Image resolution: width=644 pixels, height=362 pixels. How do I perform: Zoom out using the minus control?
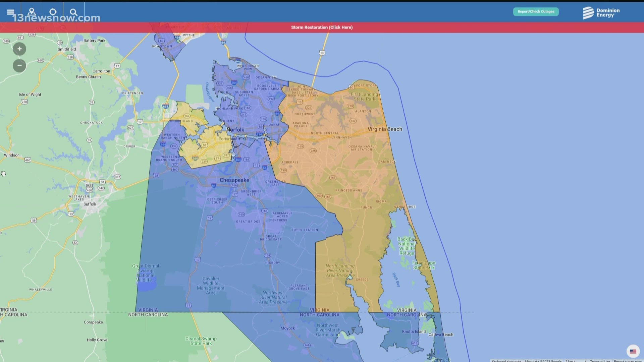tap(19, 65)
